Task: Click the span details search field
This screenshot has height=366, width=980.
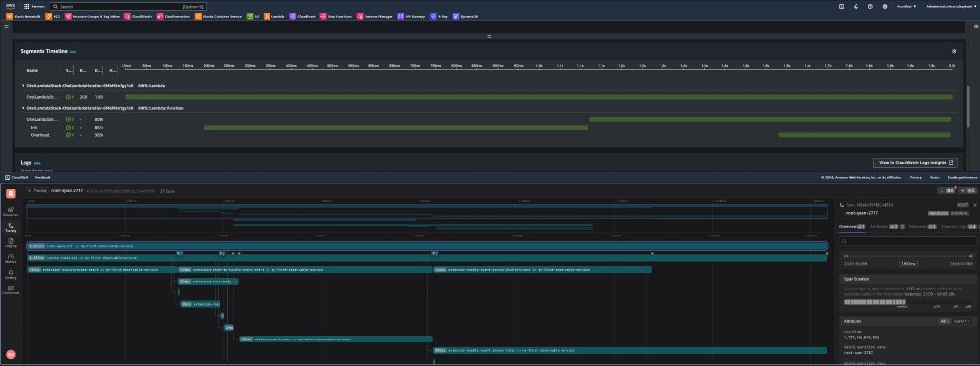Action: click(907, 241)
